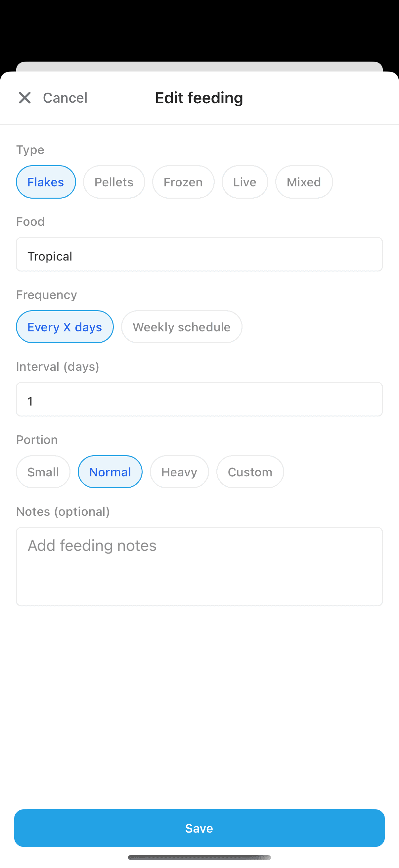Choose the Custom portion size
The height and width of the screenshot is (868, 399).
pyautogui.click(x=250, y=472)
